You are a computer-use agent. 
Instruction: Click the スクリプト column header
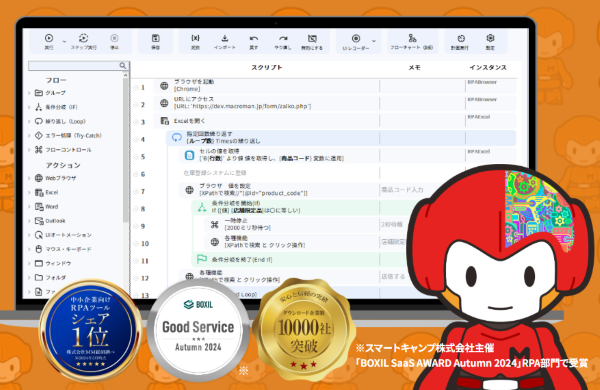267,67
